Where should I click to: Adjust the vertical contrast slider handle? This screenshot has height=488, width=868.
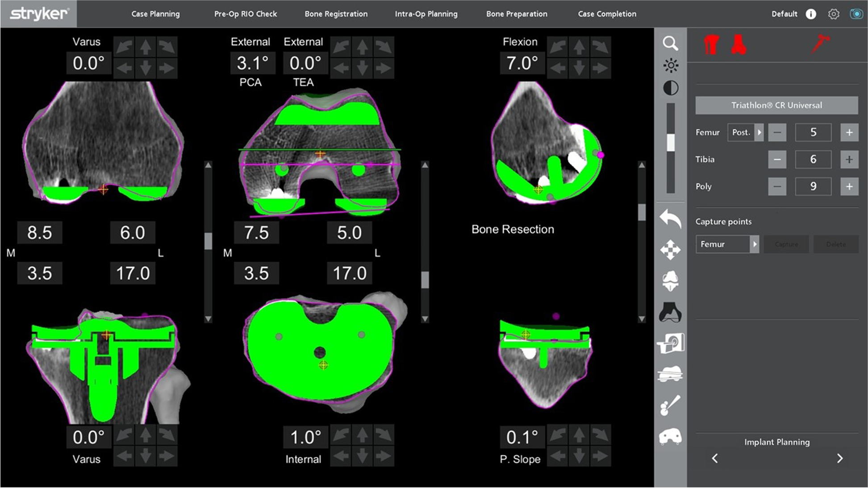(671, 143)
